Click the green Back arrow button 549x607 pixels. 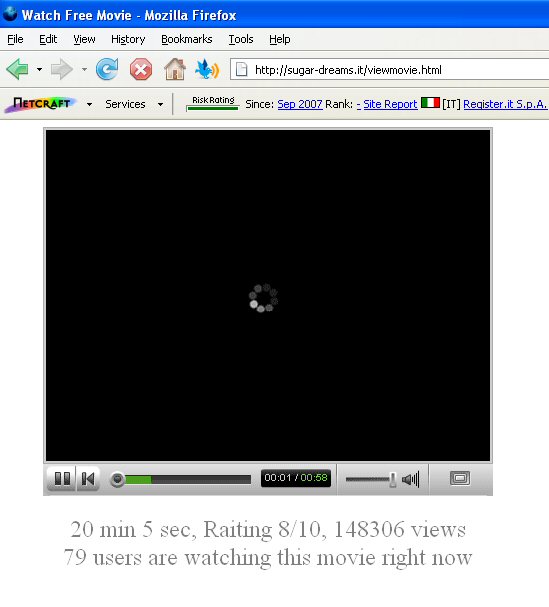[17, 70]
